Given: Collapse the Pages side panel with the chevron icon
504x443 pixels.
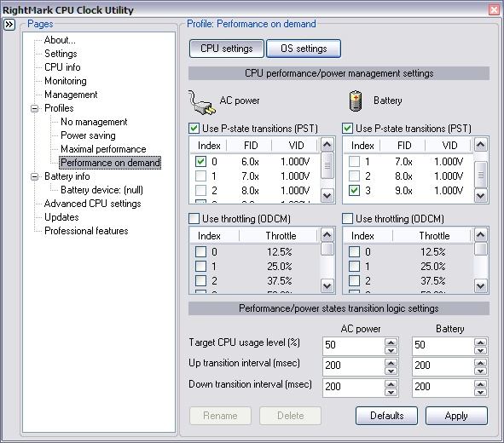Looking at the screenshot, I should pyautogui.click(x=9, y=25).
